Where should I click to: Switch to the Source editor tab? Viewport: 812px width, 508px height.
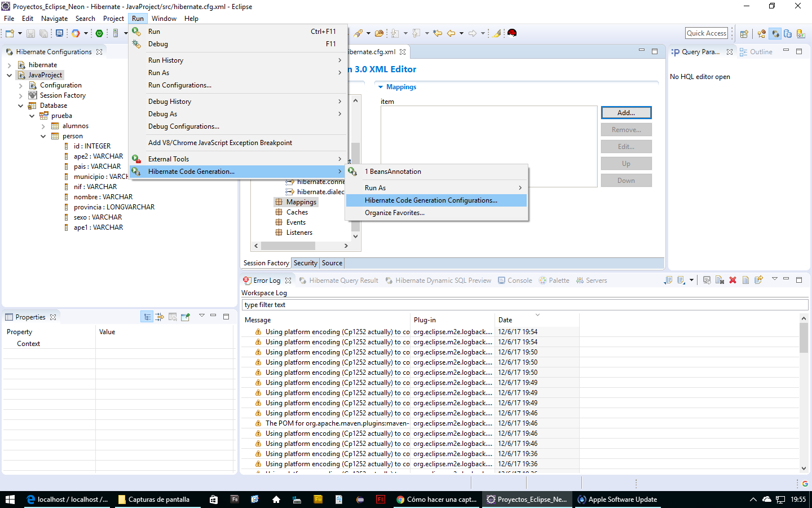pos(332,263)
